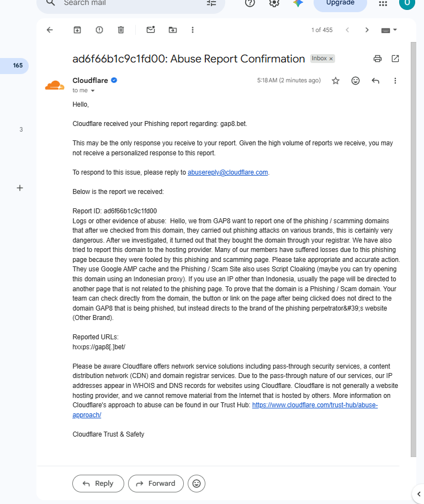Archive this email

pos(77,30)
